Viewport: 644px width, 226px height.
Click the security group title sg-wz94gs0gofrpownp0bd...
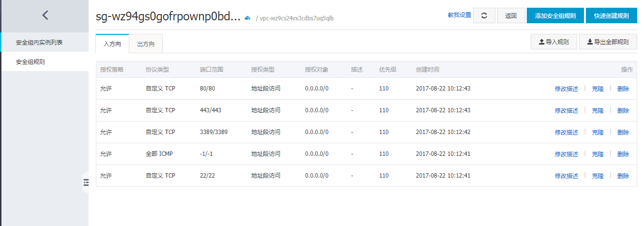click(x=168, y=17)
